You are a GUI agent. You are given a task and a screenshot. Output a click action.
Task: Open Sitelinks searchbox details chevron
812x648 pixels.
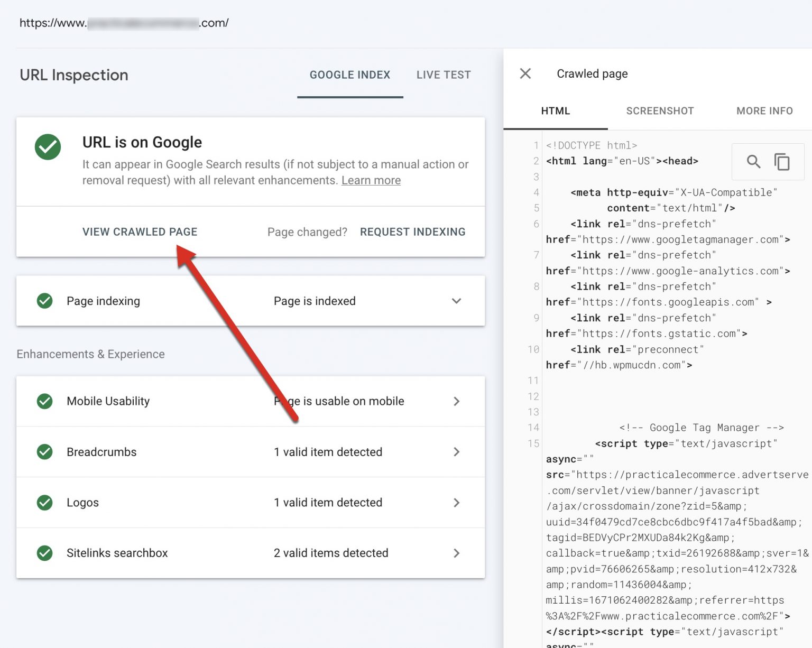pos(456,553)
